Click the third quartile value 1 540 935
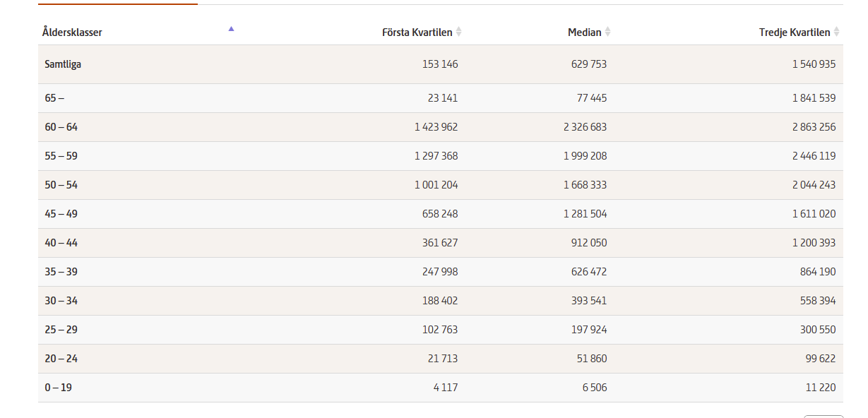Image resolution: width=868 pixels, height=418 pixels. tap(814, 64)
